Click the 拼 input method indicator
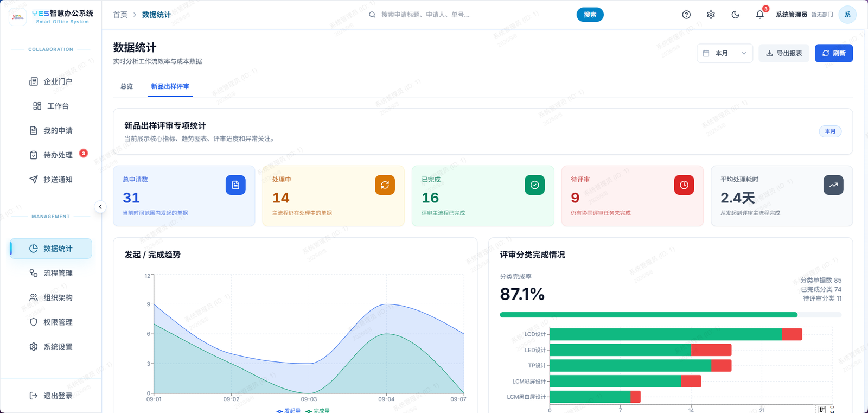 822,409
